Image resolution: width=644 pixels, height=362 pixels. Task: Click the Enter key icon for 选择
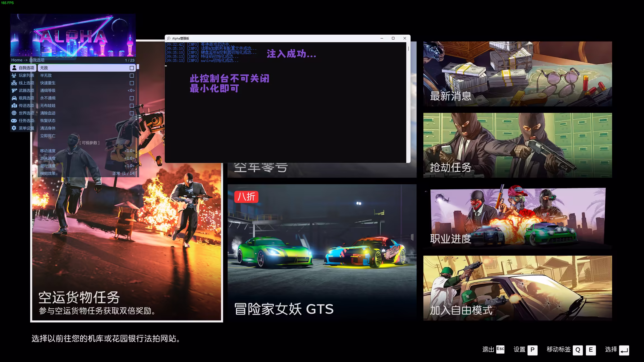point(624,350)
